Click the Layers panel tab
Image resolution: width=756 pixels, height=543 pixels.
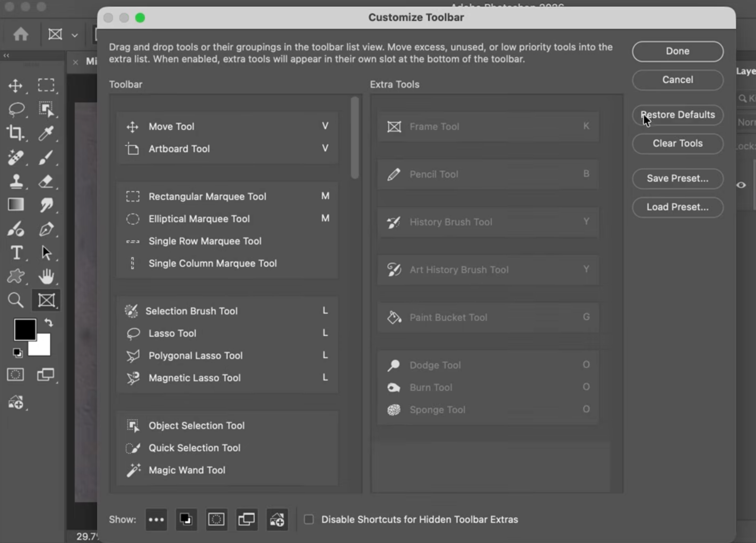[x=746, y=71]
